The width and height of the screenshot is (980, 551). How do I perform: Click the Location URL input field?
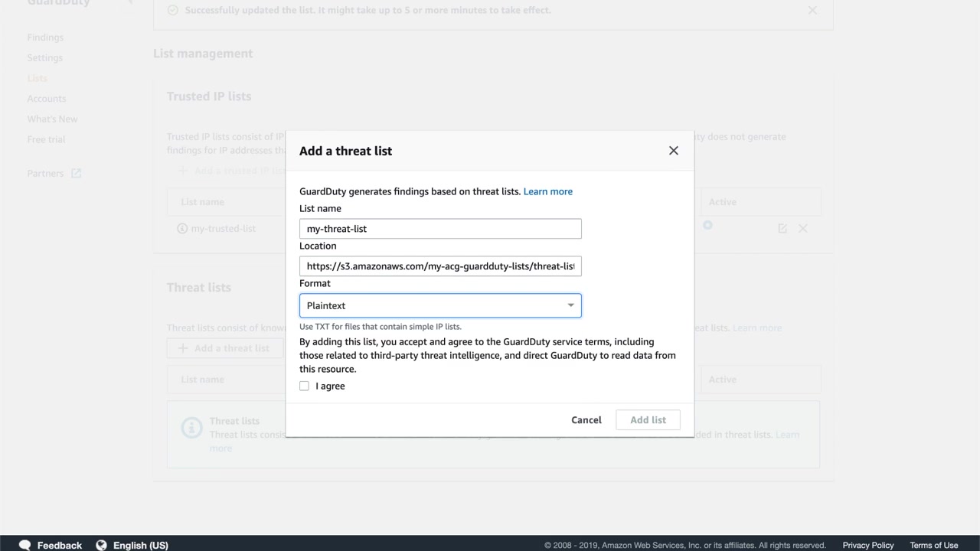440,266
